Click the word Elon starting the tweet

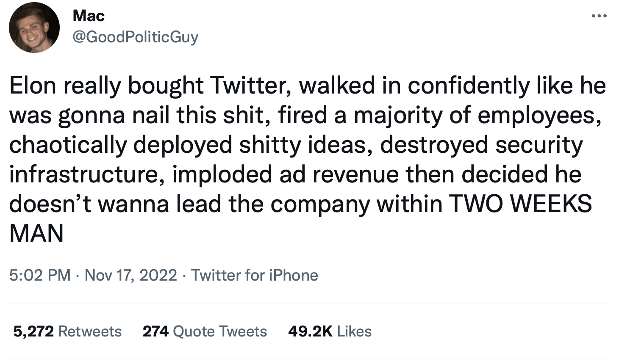33,85
